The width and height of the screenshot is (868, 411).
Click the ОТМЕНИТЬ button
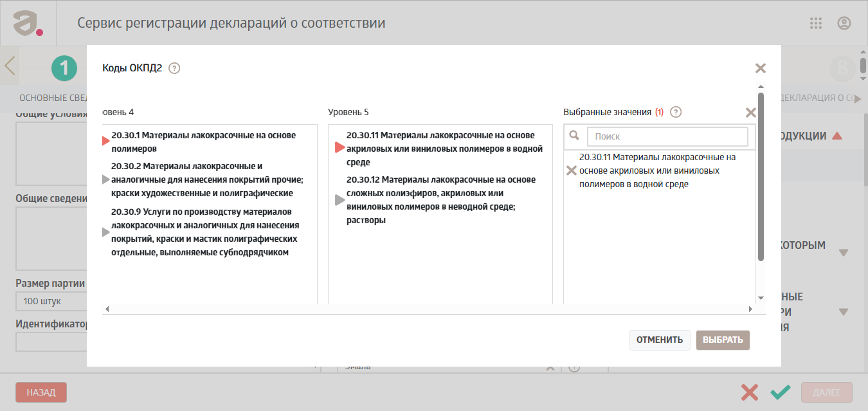point(660,340)
